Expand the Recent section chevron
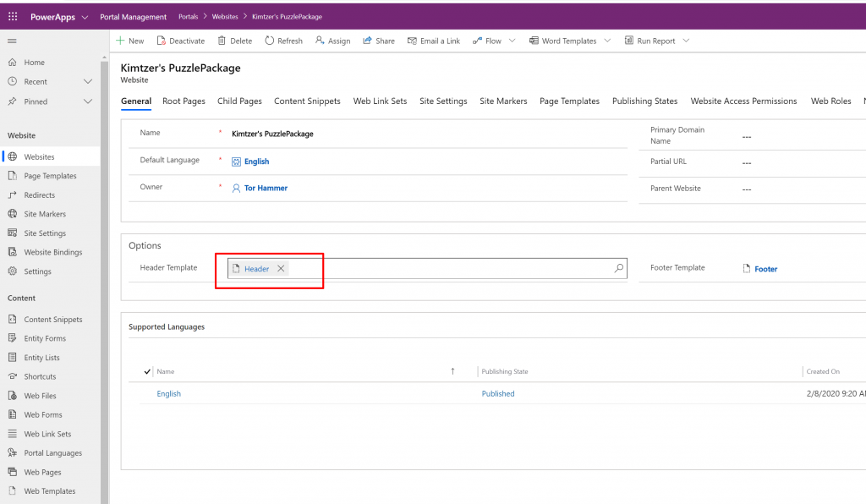 pos(88,82)
